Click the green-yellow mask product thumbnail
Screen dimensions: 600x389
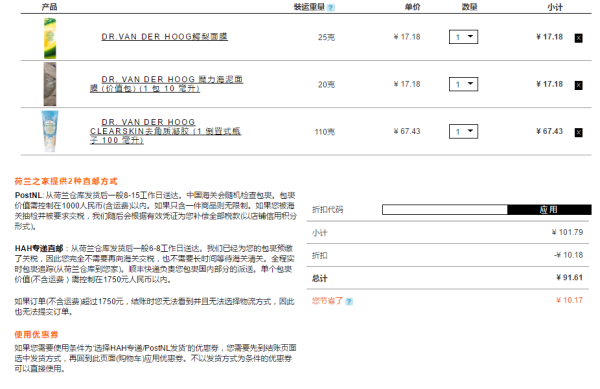pos(50,38)
